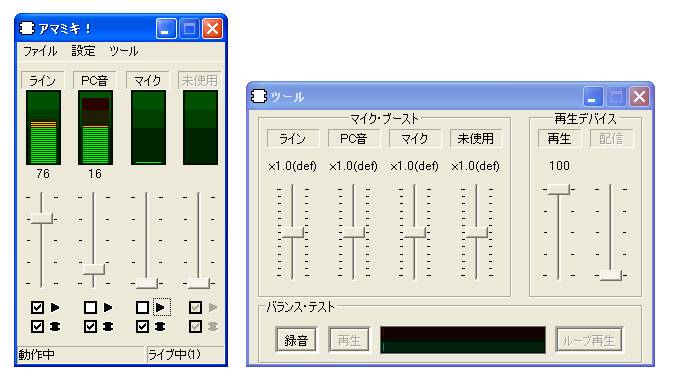Screen dimensions: 673x380
Task: Click the play arrow icon under マイク channel
Action: point(160,307)
